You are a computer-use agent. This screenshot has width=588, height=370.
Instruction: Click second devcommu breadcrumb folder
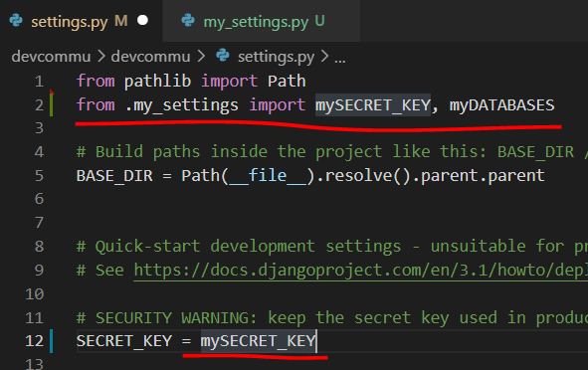pos(151,57)
